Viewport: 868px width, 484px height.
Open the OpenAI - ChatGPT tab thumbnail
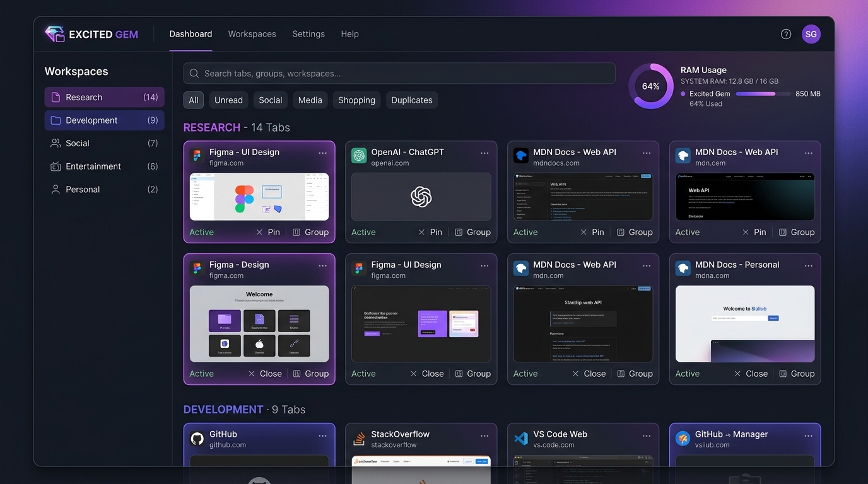pyautogui.click(x=421, y=197)
